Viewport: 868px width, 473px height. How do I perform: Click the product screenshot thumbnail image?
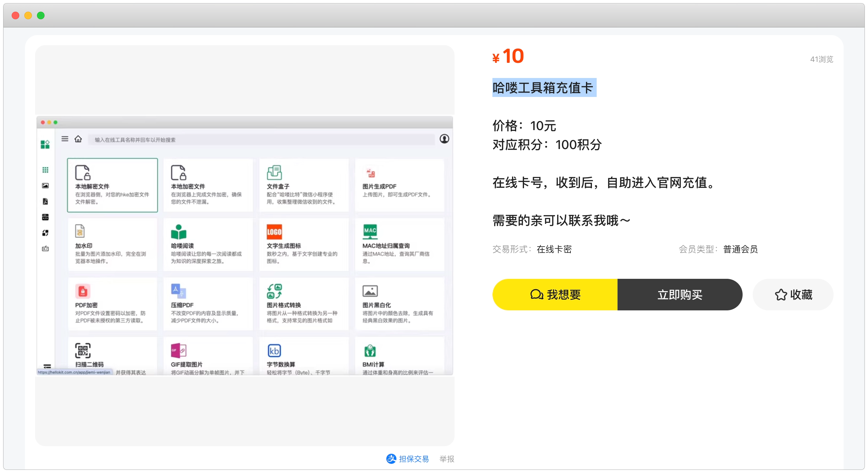click(x=244, y=246)
